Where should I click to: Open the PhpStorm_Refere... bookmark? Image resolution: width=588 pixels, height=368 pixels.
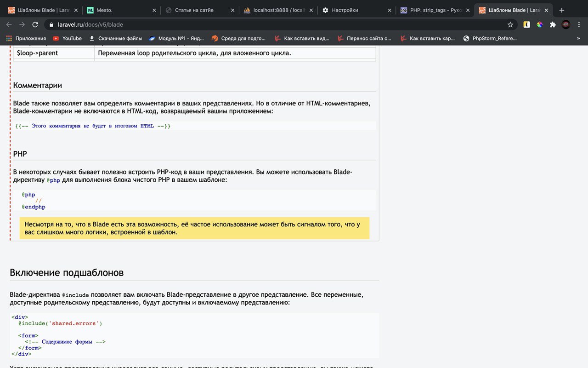click(x=490, y=39)
